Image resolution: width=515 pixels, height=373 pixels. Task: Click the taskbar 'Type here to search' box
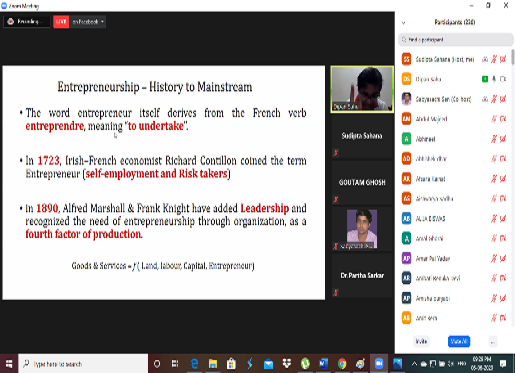click(x=83, y=364)
